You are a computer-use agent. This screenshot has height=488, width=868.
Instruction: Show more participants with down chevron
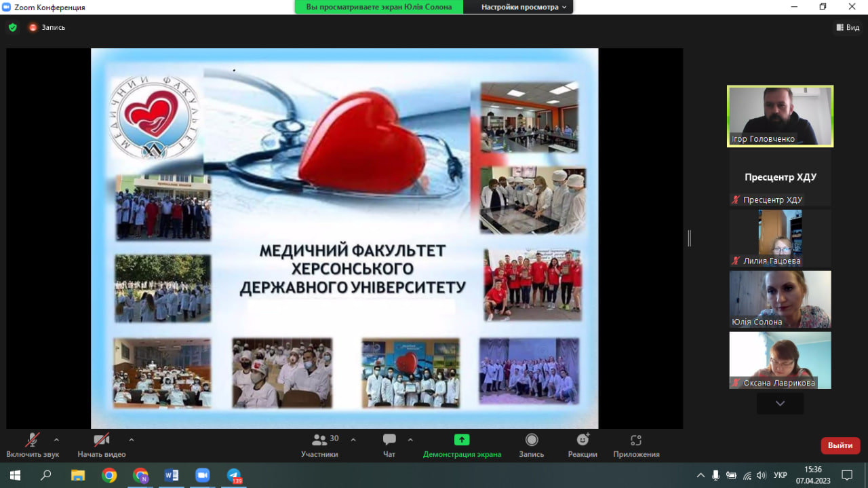click(780, 403)
